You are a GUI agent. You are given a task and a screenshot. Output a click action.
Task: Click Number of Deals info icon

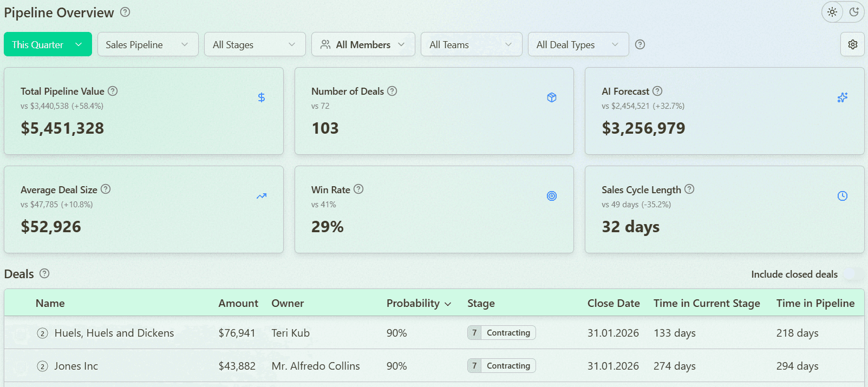tap(392, 91)
